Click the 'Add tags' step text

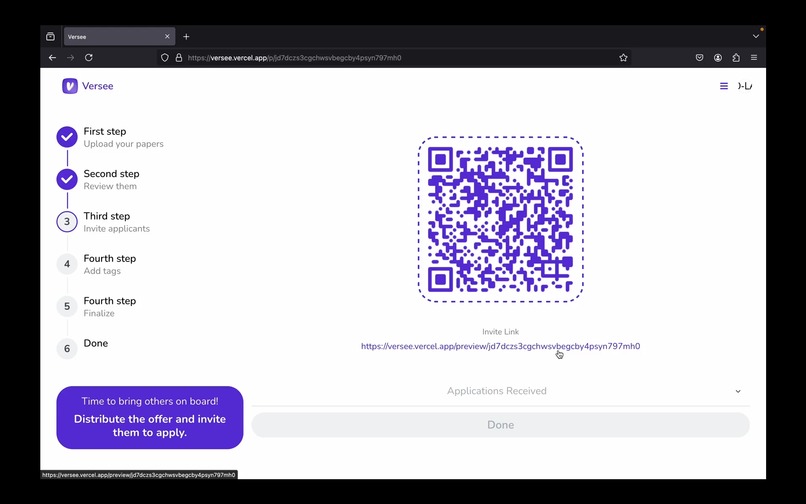(x=102, y=271)
